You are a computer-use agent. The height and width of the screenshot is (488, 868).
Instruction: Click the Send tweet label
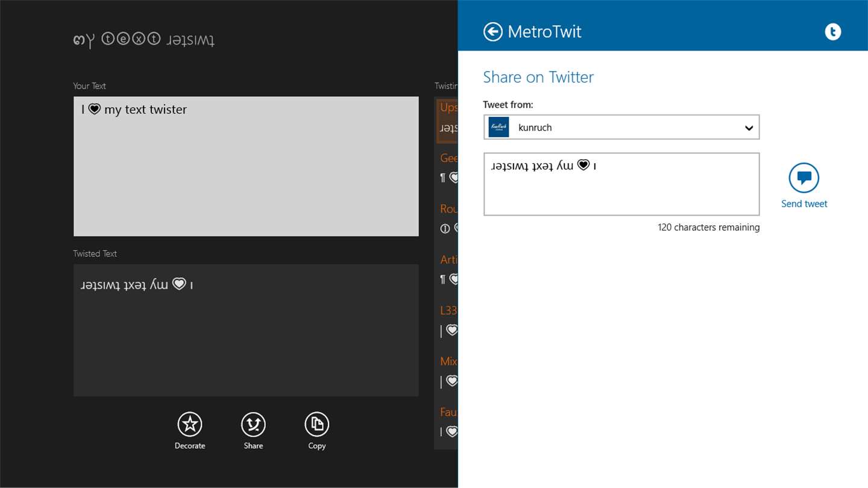804,204
